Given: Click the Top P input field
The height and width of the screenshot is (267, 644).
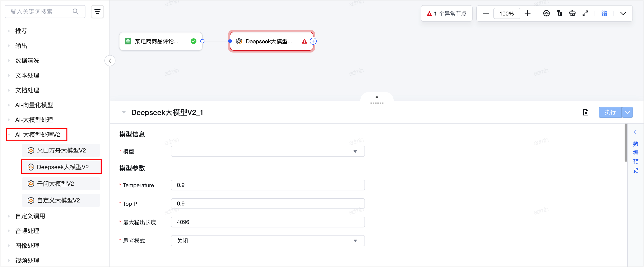Looking at the screenshot, I should [268, 204].
